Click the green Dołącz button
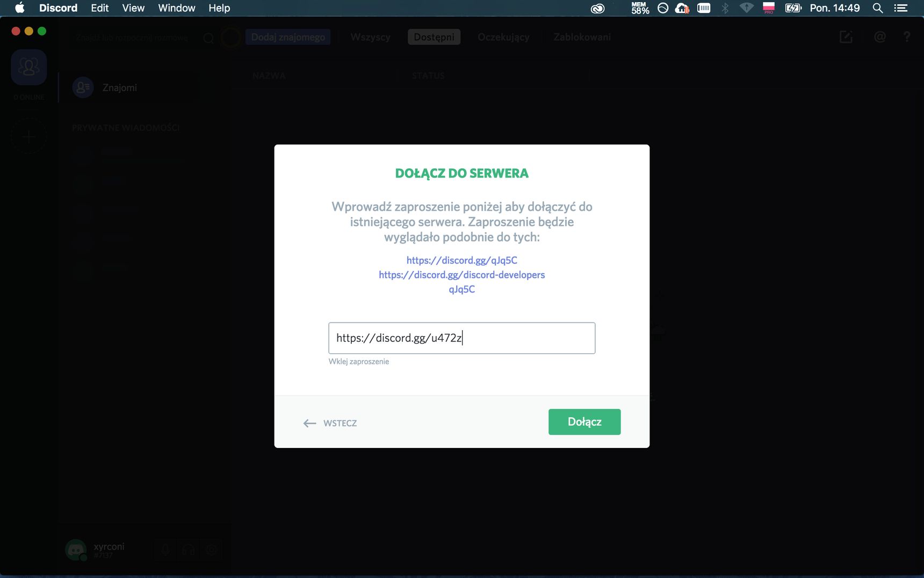 click(x=584, y=422)
